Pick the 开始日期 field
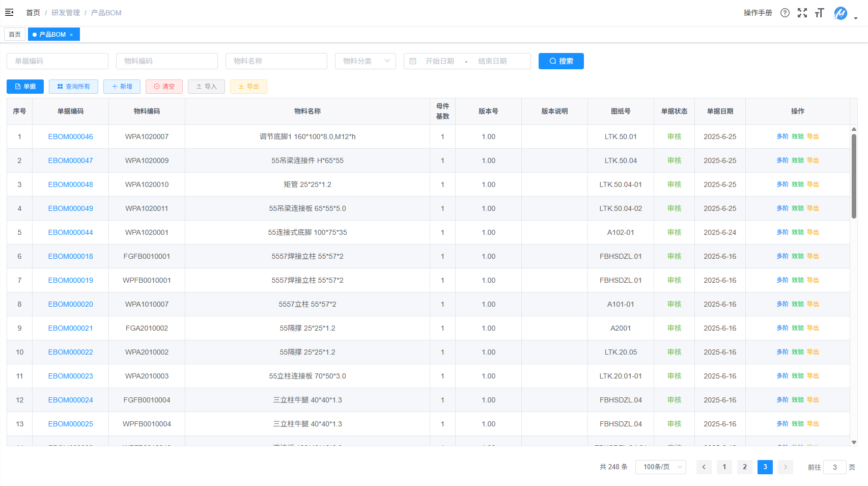The image size is (868, 486). coord(440,61)
